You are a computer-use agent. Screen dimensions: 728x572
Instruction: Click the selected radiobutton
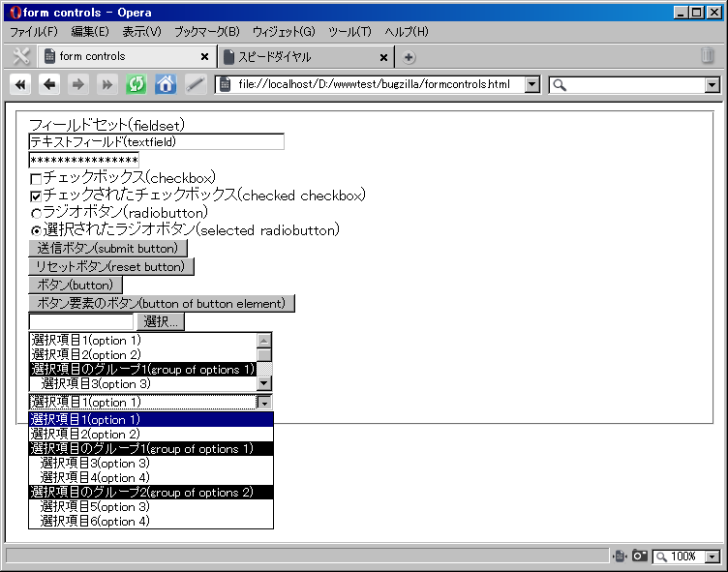point(36,230)
